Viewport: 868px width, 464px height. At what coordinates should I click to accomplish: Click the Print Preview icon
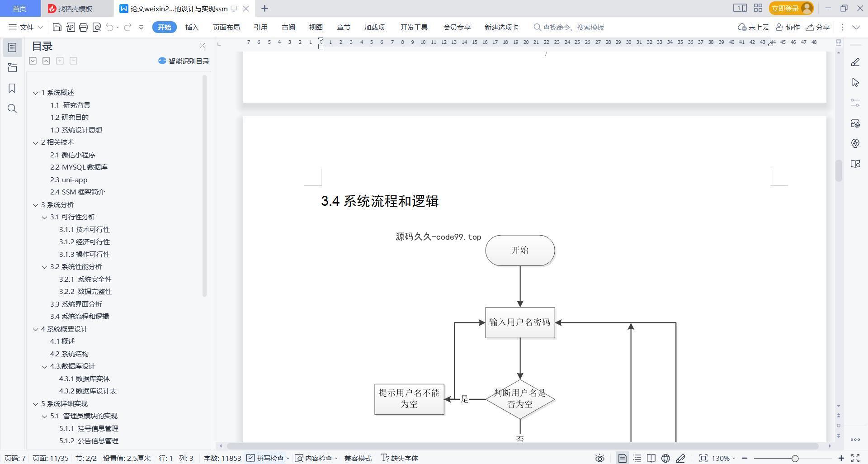pos(96,27)
